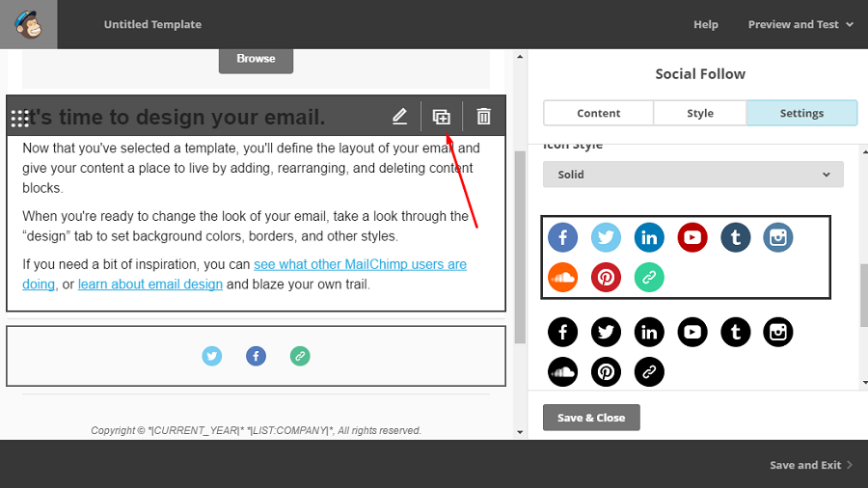868x488 pixels.
Task: Open the Help menu
Action: pyautogui.click(x=706, y=24)
